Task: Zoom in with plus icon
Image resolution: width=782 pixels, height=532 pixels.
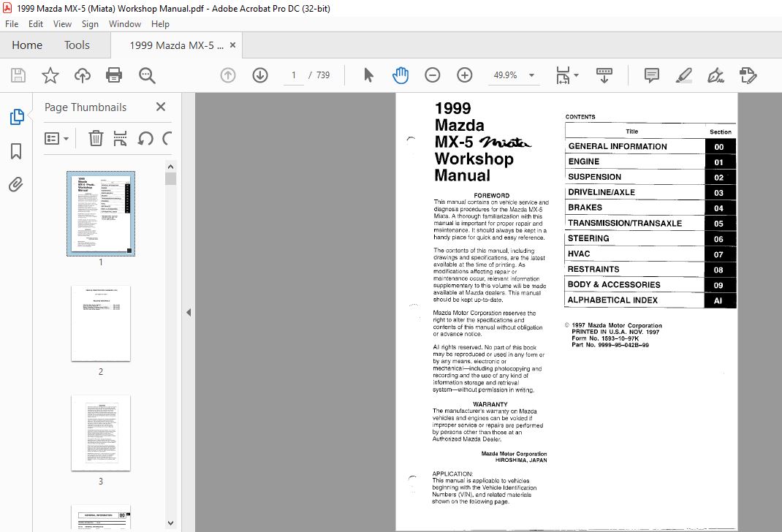Action: tap(464, 75)
